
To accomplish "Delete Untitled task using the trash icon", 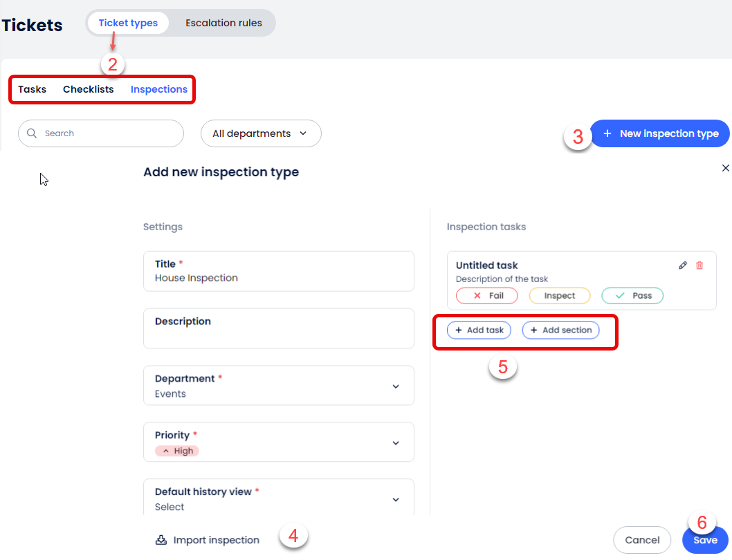I will [x=699, y=265].
